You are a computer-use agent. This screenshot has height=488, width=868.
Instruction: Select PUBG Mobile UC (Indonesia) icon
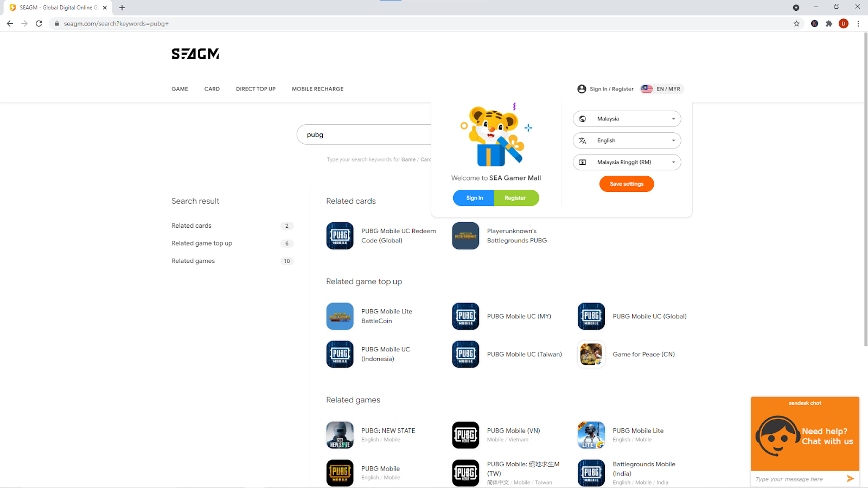coord(340,354)
